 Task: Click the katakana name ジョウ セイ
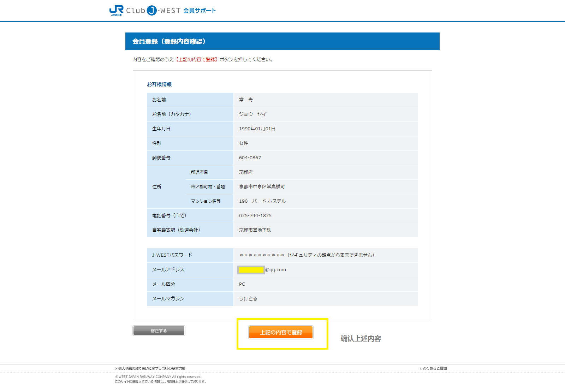(253, 114)
